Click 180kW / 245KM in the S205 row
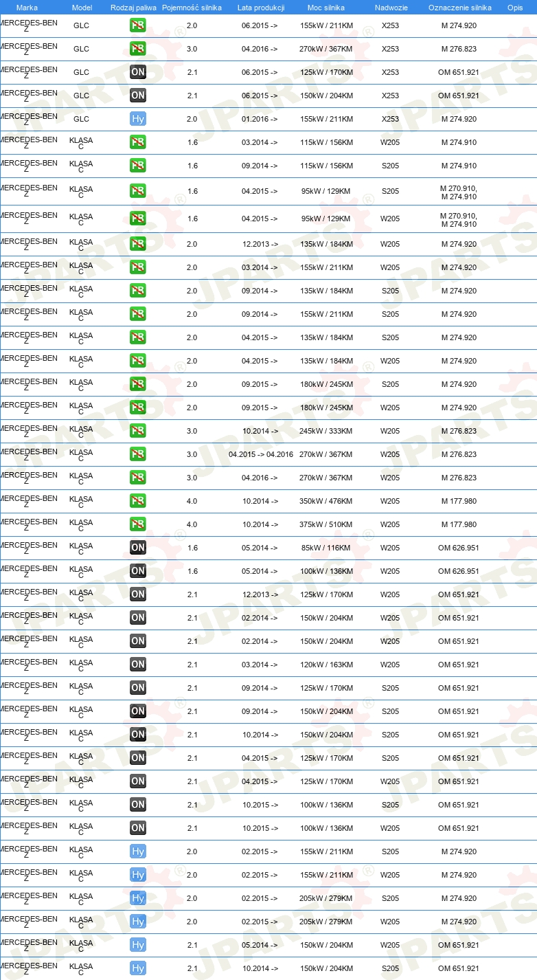 pos(326,385)
